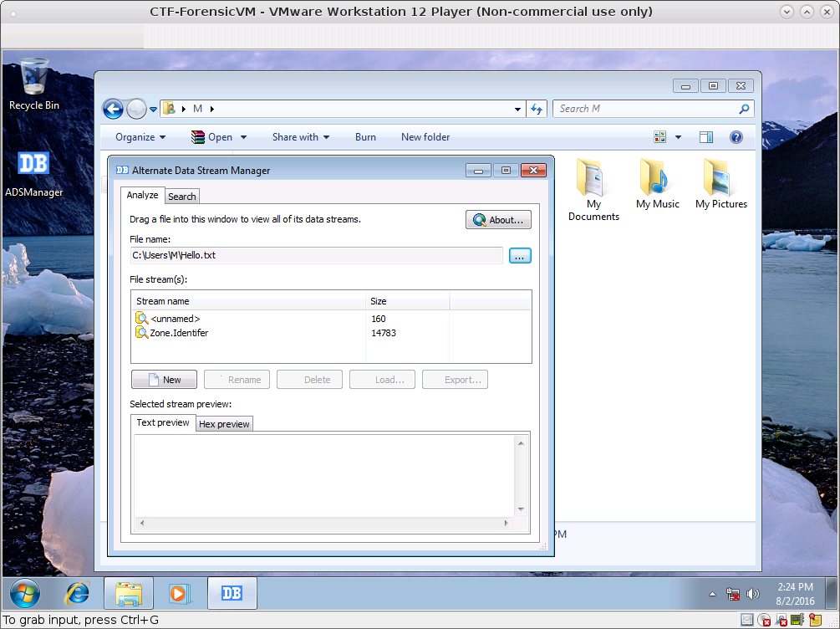
Task: Click the Explorer forward arrow button
Action: coord(136,109)
